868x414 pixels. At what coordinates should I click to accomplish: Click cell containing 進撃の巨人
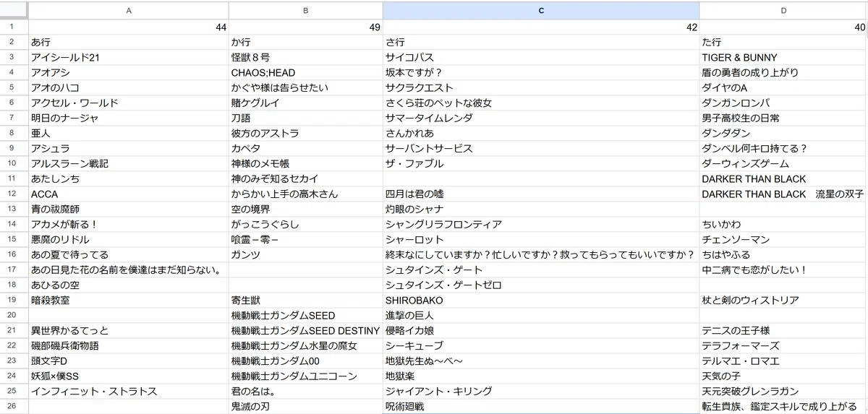(x=541, y=316)
